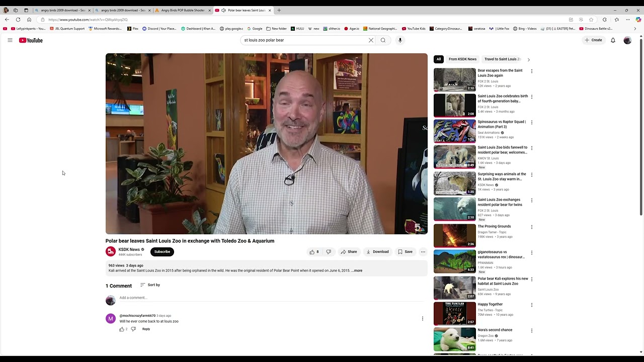Open the Google bookmark
644x362 pixels.
point(255,29)
